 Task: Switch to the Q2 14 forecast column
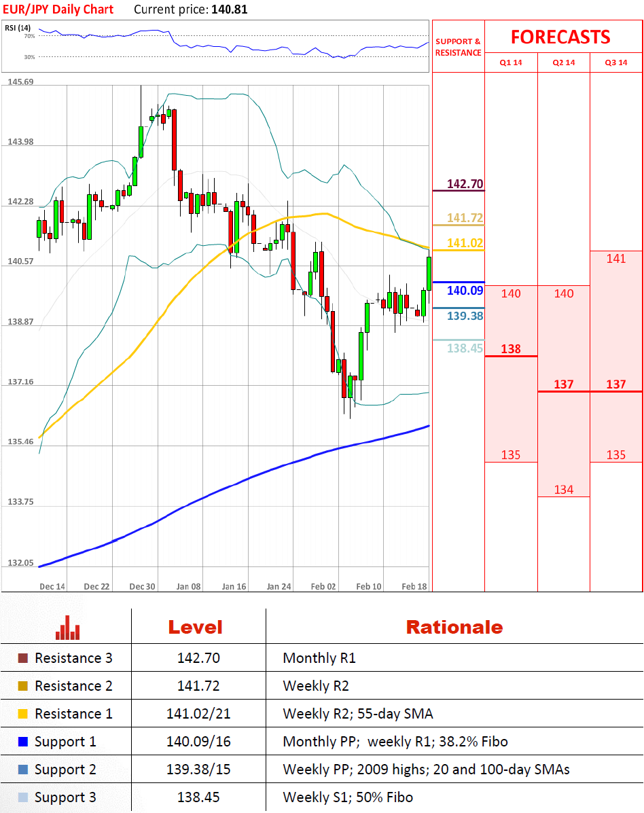pyautogui.click(x=563, y=62)
